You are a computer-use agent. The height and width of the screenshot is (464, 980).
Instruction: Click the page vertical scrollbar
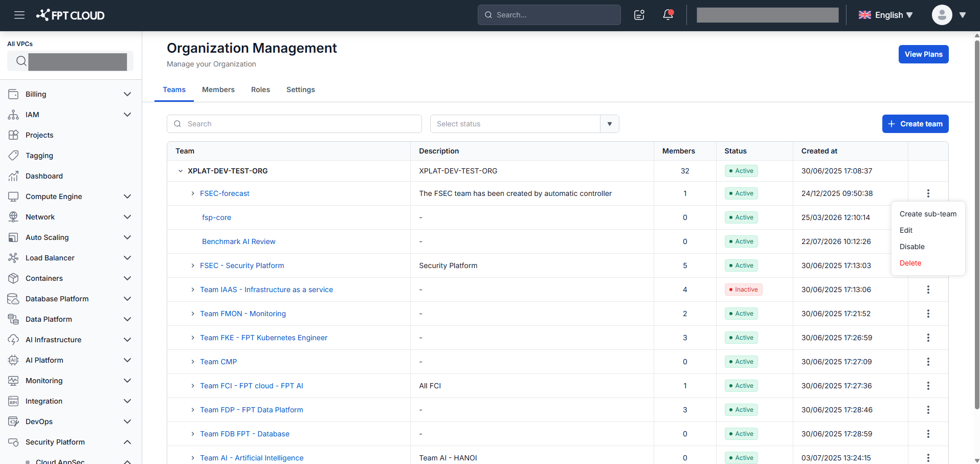pos(976,225)
